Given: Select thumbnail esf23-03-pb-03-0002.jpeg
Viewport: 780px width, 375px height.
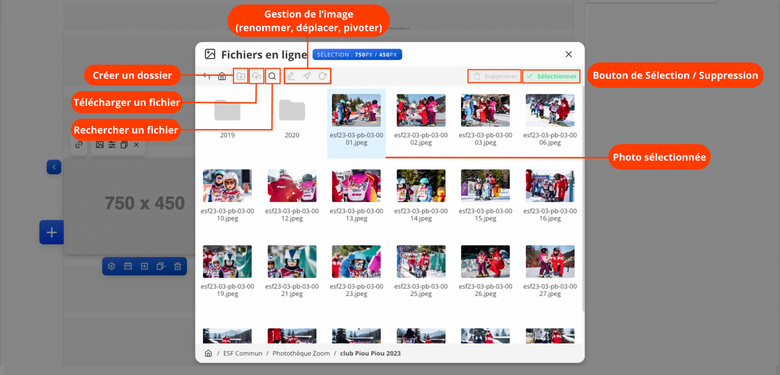Looking at the screenshot, I should coord(421,110).
